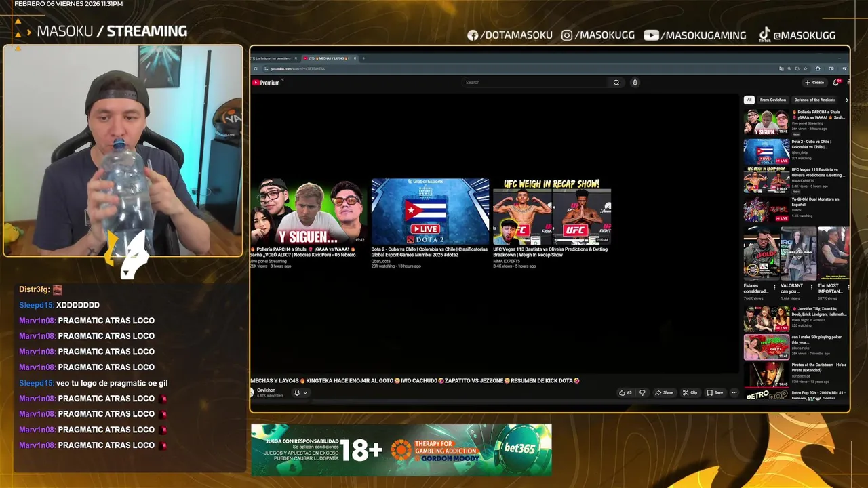Activate voice search microphone icon
Image resolution: width=868 pixels, height=488 pixels.
coord(635,83)
